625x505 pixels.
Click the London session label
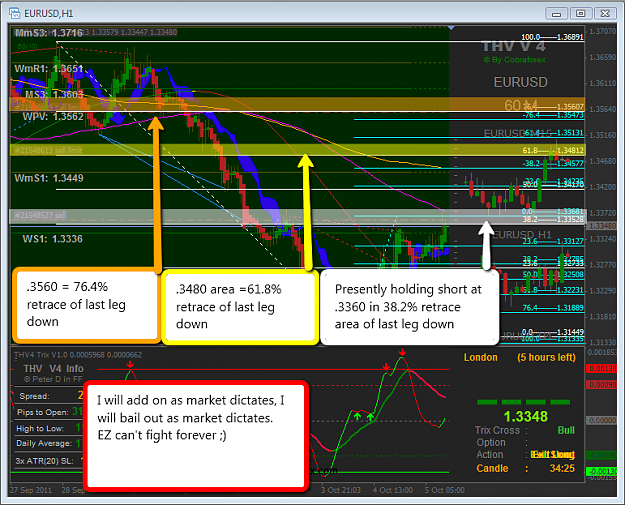(x=481, y=358)
